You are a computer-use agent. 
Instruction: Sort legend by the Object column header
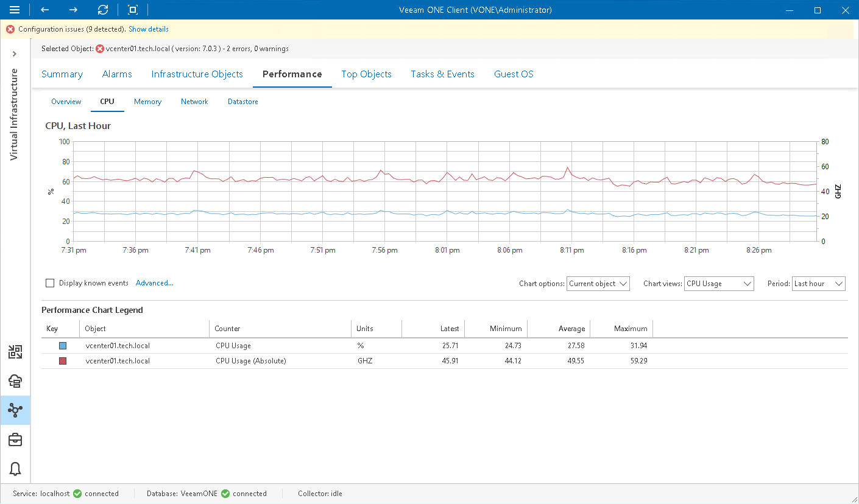coord(144,329)
